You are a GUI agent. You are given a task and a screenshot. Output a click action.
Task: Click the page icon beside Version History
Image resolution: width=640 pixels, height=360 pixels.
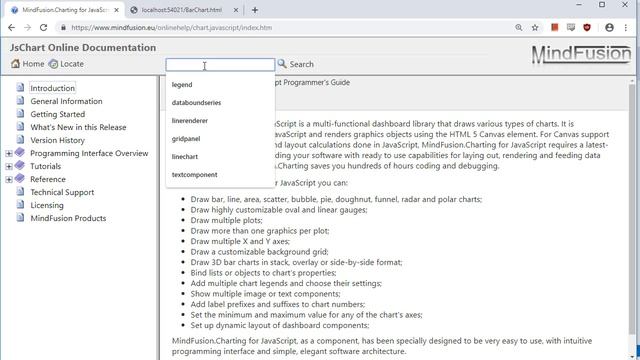point(20,140)
